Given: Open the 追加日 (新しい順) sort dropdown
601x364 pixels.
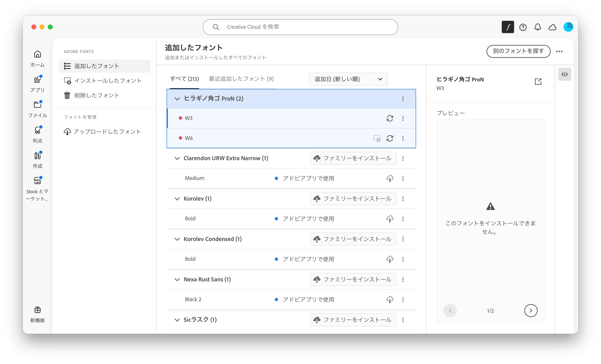Looking at the screenshot, I should 348,79.
